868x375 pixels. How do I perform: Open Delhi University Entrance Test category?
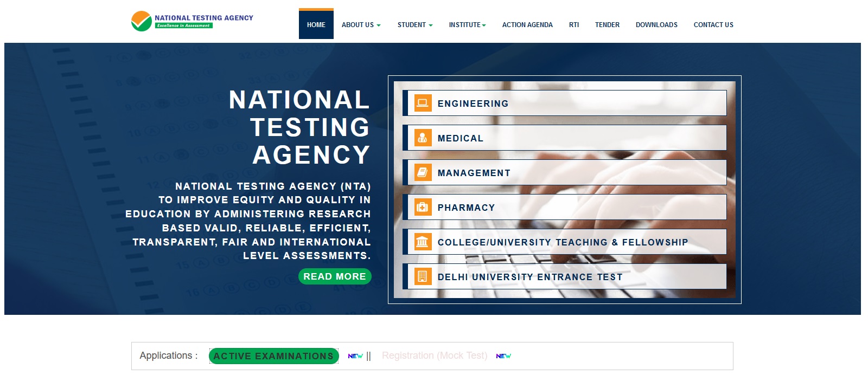[x=565, y=276]
